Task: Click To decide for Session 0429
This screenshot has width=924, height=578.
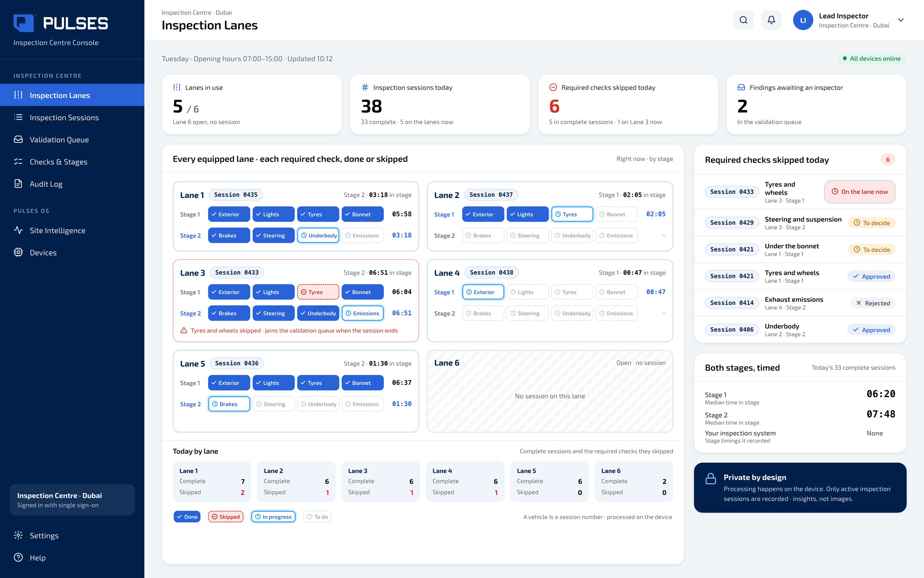Action: pos(872,223)
